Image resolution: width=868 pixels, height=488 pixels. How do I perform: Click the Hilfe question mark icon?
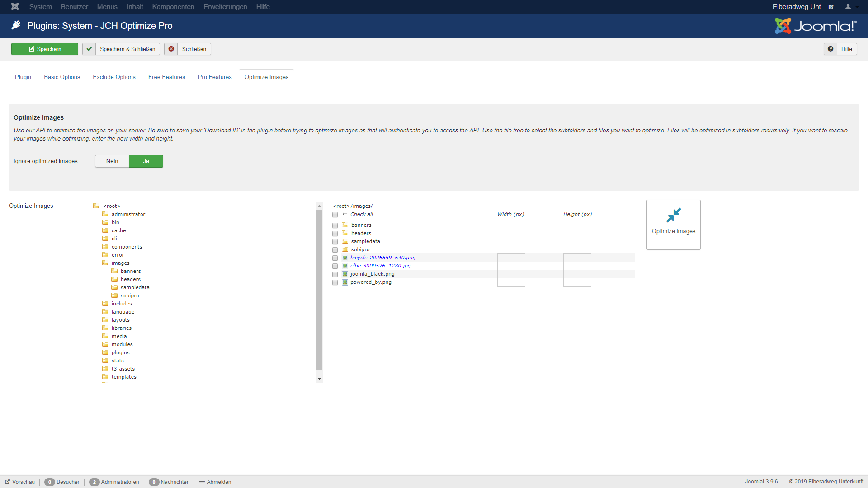pos(830,49)
